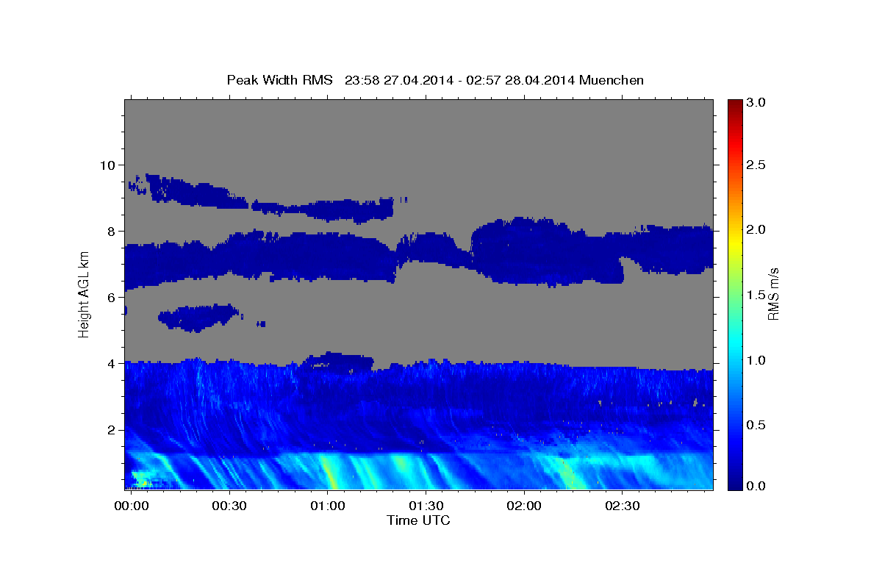Viewport: 882px width, 588px height.
Task: Click the colorbar value 1.0
Action: click(x=757, y=360)
